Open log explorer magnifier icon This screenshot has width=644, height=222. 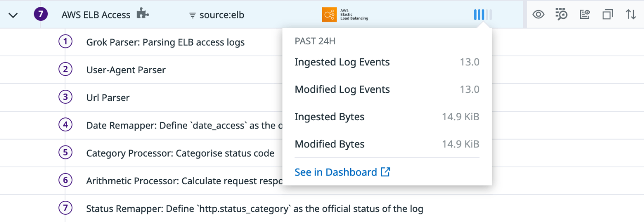(x=561, y=15)
